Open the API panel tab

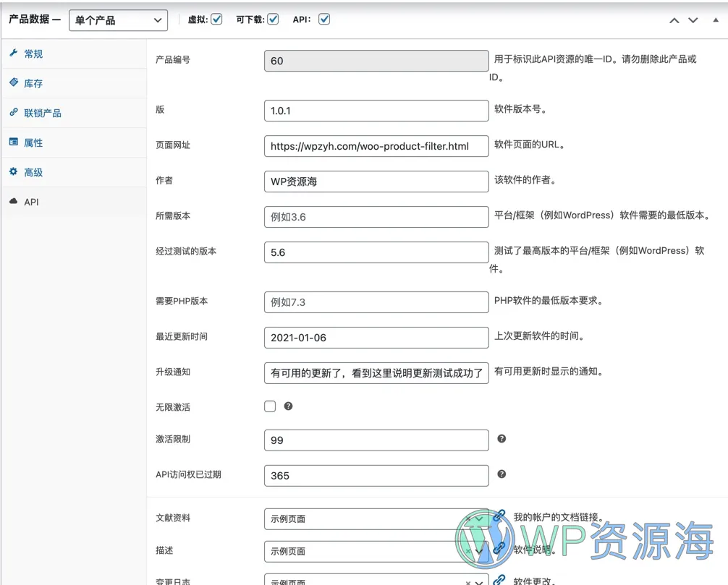coord(33,202)
